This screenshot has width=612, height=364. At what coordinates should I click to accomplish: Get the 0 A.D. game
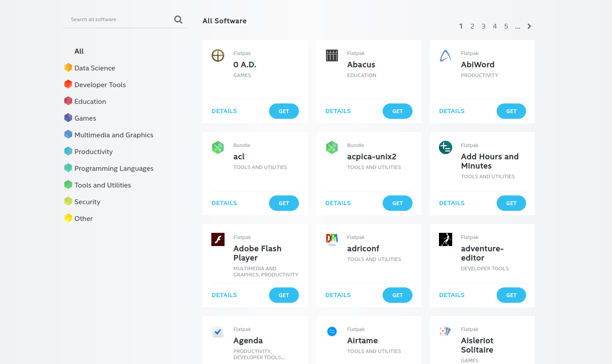point(284,111)
